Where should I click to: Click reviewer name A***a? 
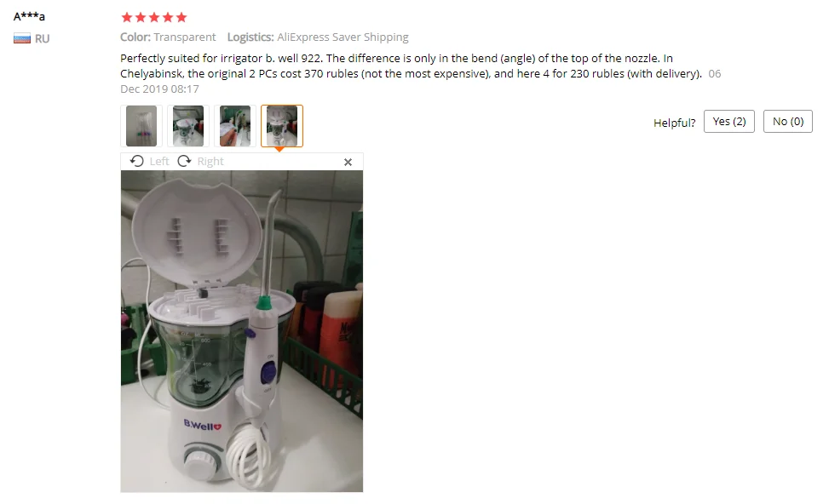pyautogui.click(x=29, y=16)
